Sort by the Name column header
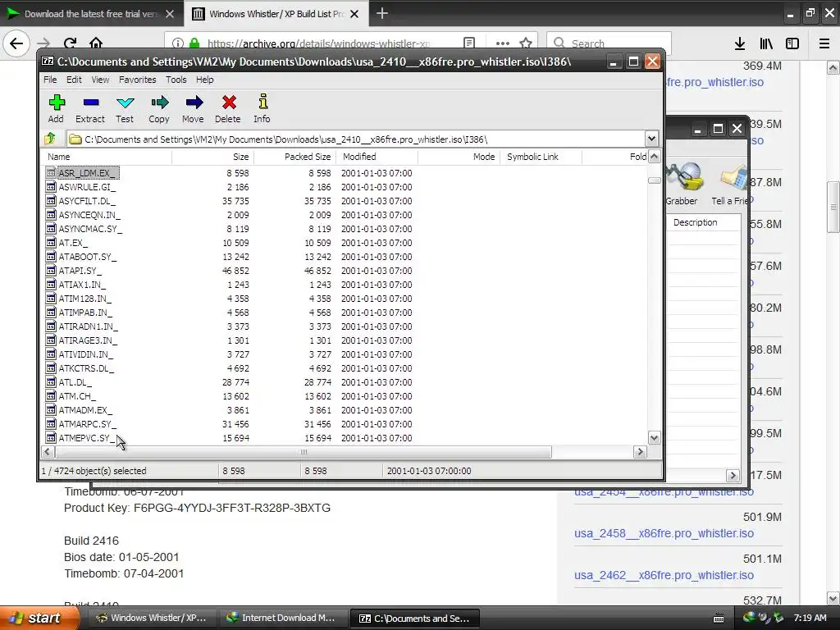 click(107, 157)
